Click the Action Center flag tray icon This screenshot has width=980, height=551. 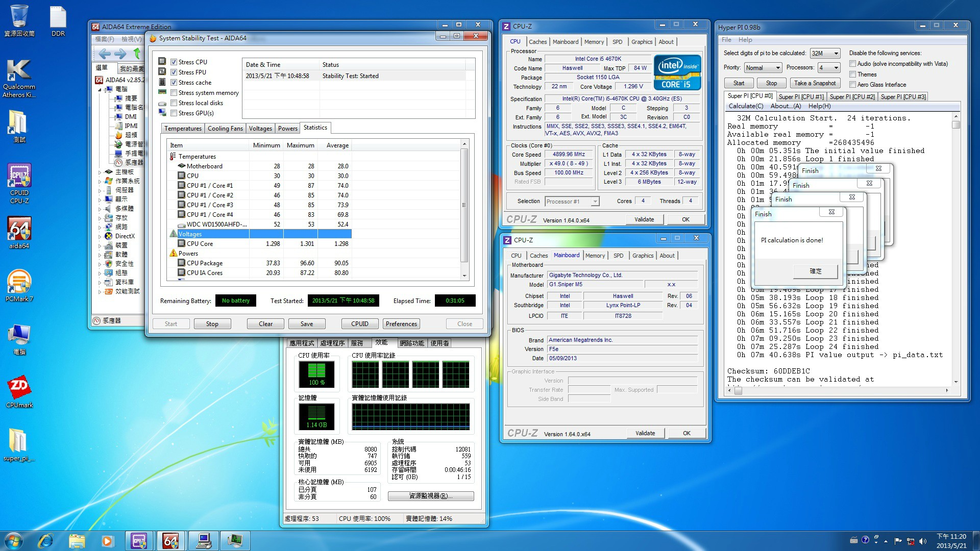[x=898, y=541]
